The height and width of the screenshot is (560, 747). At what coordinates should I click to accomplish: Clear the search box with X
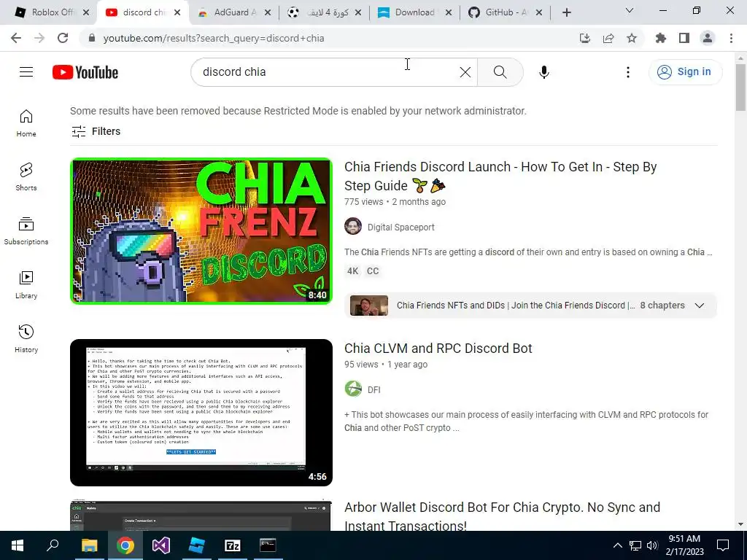click(x=465, y=72)
